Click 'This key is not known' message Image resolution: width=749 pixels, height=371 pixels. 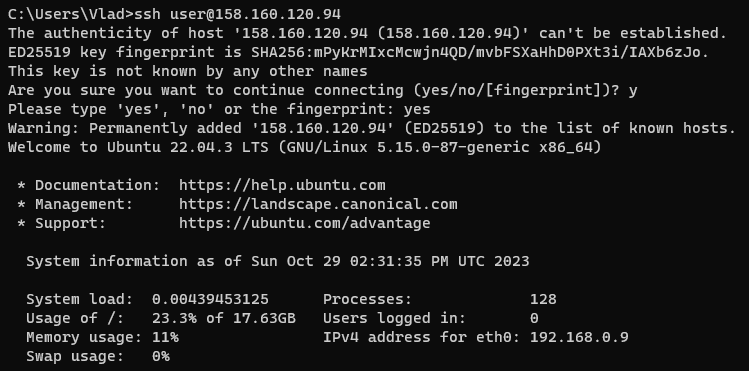pyautogui.click(x=188, y=71)
